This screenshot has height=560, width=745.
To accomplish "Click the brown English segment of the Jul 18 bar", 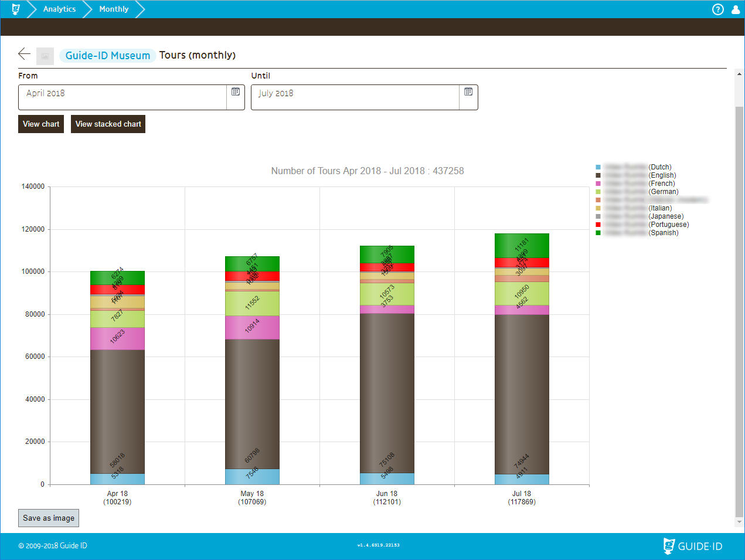I will tap(522, 395).
